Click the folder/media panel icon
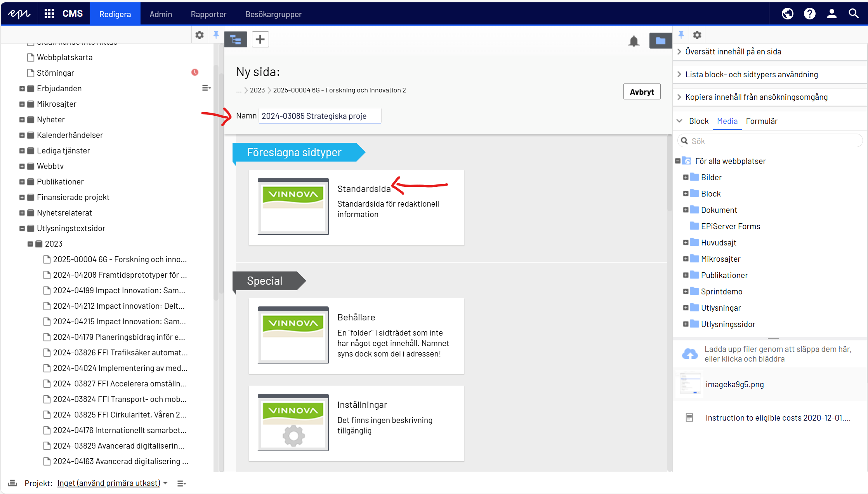868x494 pixels. coord(660,39)
